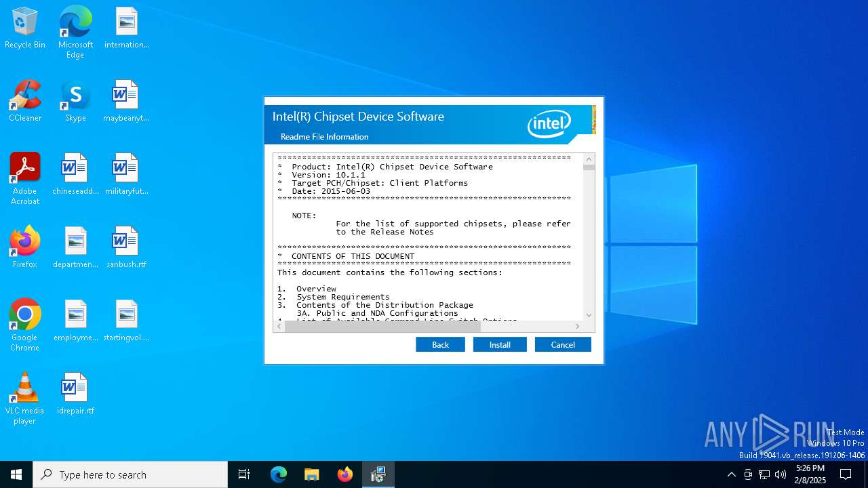Viewport: 868px width, 488px height.
Task: Open Google Chrome desktop shortcut
Action: coord(25,325)
